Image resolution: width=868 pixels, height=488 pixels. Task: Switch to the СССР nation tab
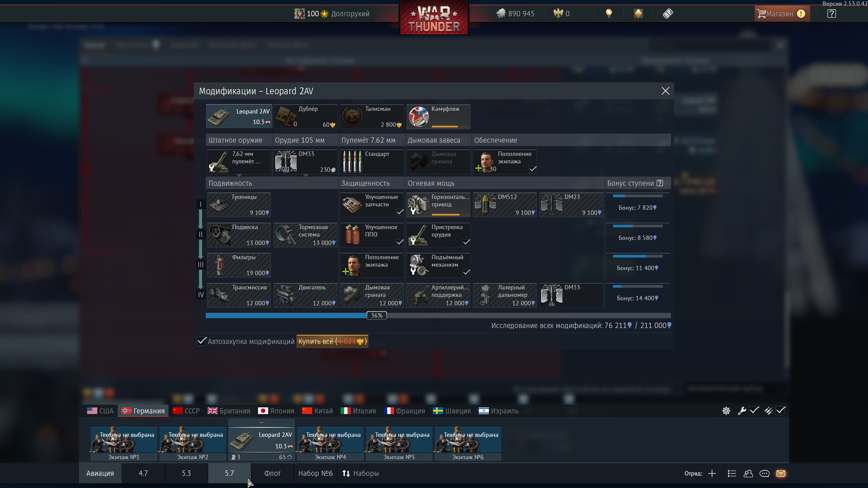point(186,411)
